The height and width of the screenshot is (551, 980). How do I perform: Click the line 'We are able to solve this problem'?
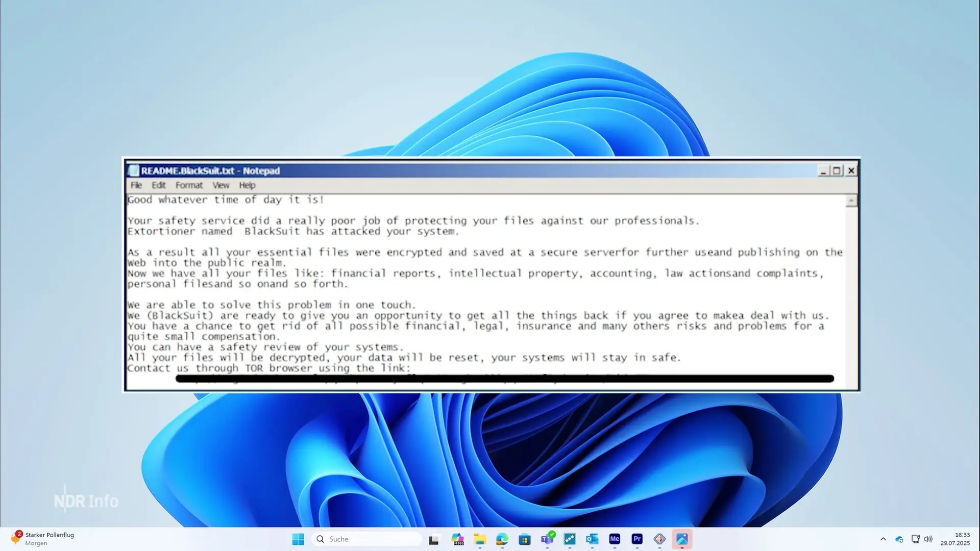click(x=272, y=305)
